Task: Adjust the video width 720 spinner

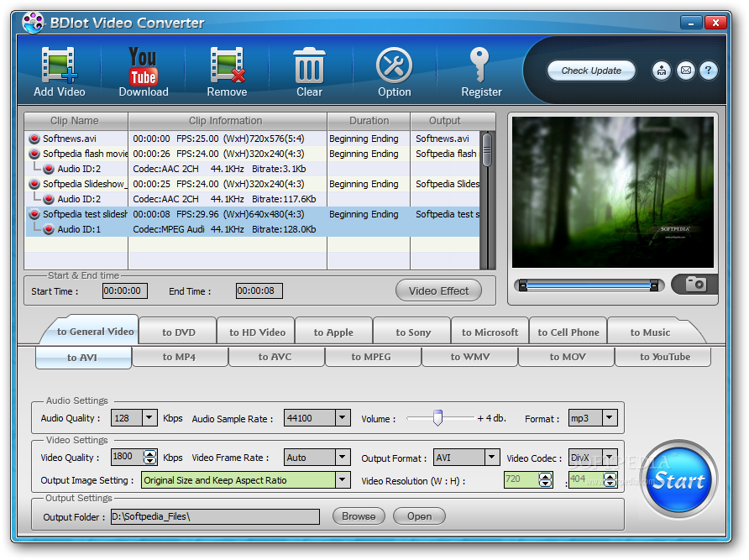Action: pos(546,479)
